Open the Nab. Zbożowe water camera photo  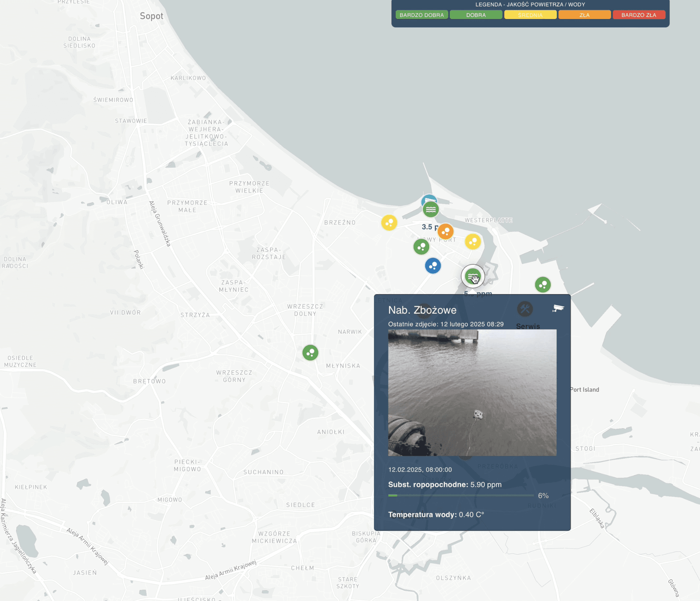pos(472,393)
